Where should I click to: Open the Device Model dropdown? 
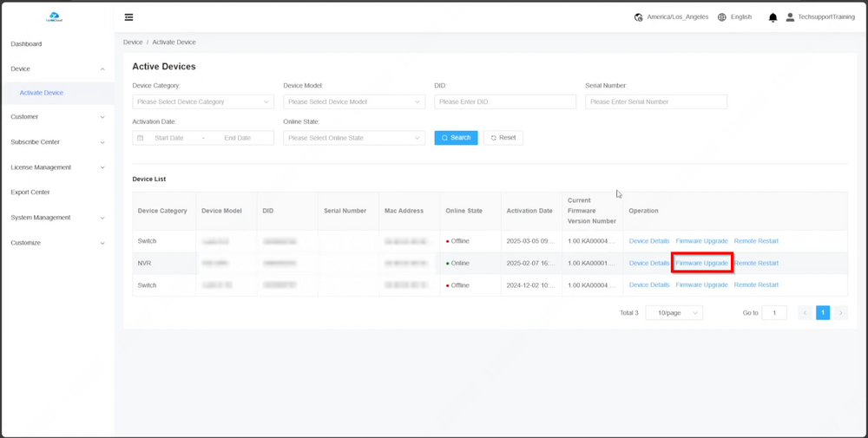click(353, 101)
